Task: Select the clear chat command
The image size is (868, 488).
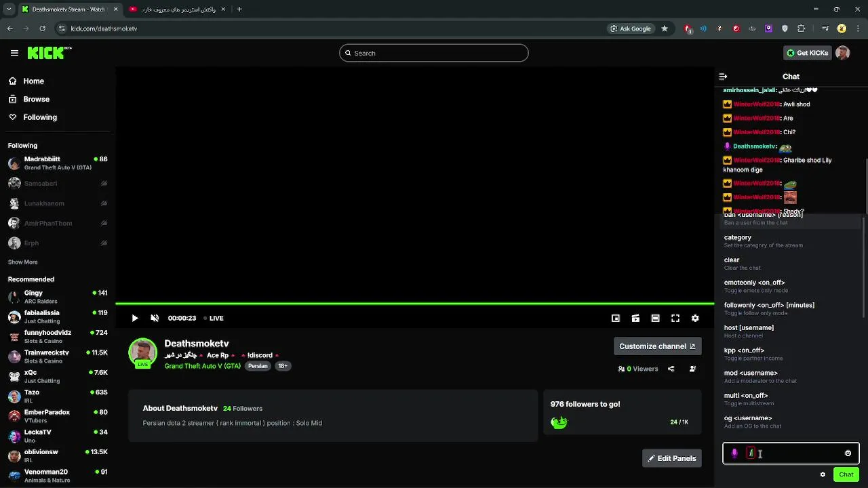Action: coord(789,264)
